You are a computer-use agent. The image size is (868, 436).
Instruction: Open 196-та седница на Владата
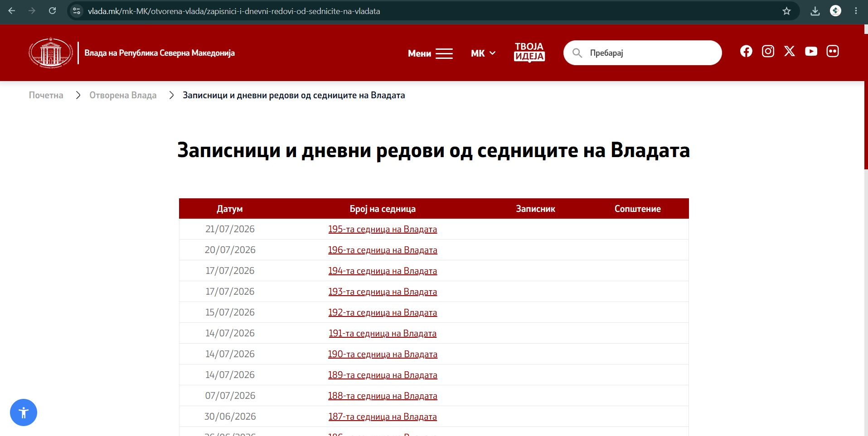pos(383,250)
